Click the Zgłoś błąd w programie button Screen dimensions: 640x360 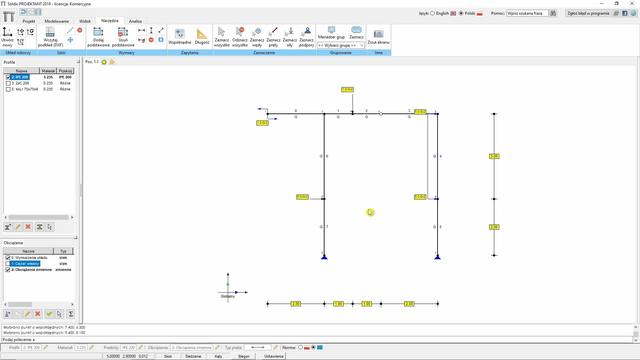[588, 13]
